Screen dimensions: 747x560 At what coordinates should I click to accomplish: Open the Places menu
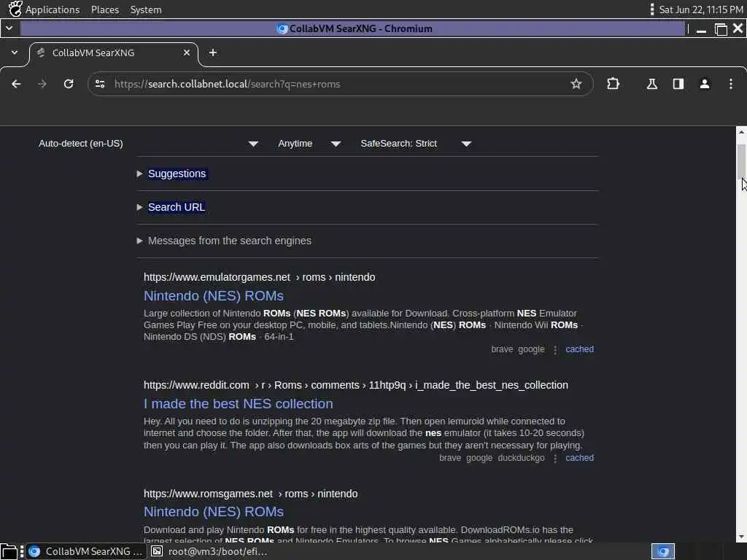tap(105, 9)
